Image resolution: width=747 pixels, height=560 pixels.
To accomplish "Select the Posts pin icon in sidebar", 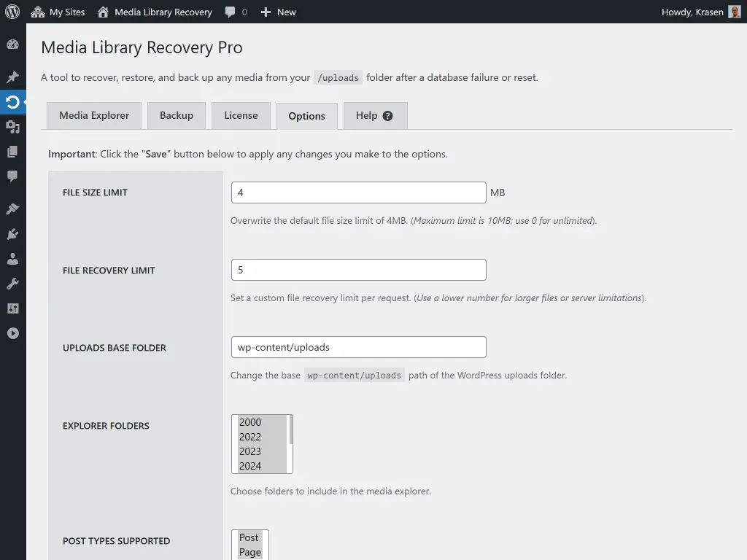I will coord(12,77).
